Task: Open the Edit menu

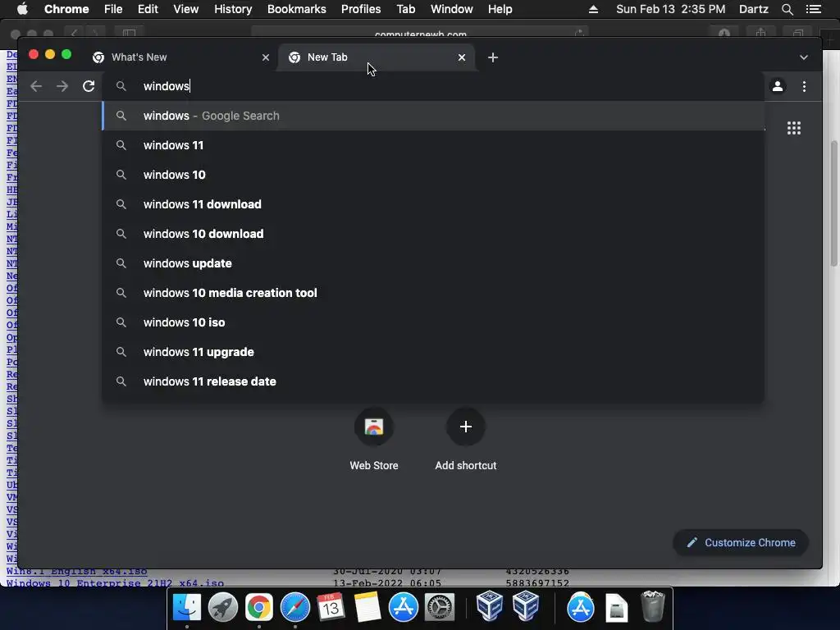Action: point(148,9)
